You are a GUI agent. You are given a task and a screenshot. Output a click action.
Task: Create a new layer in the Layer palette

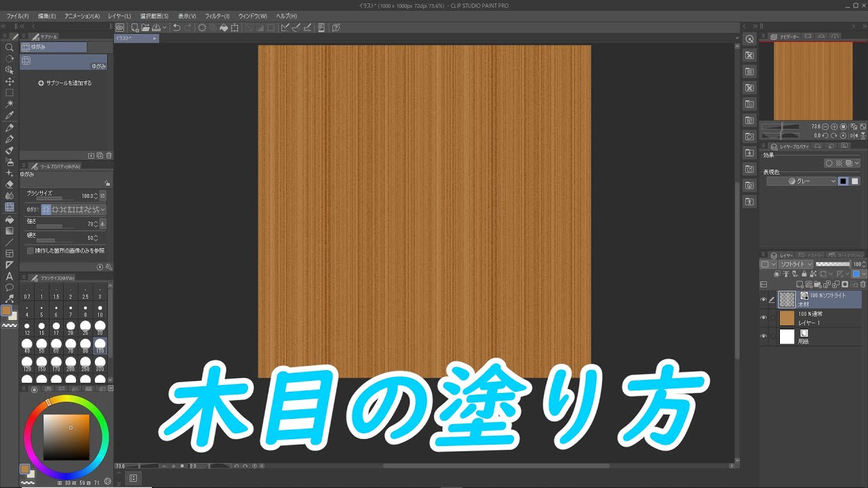[x=800, y=284]
